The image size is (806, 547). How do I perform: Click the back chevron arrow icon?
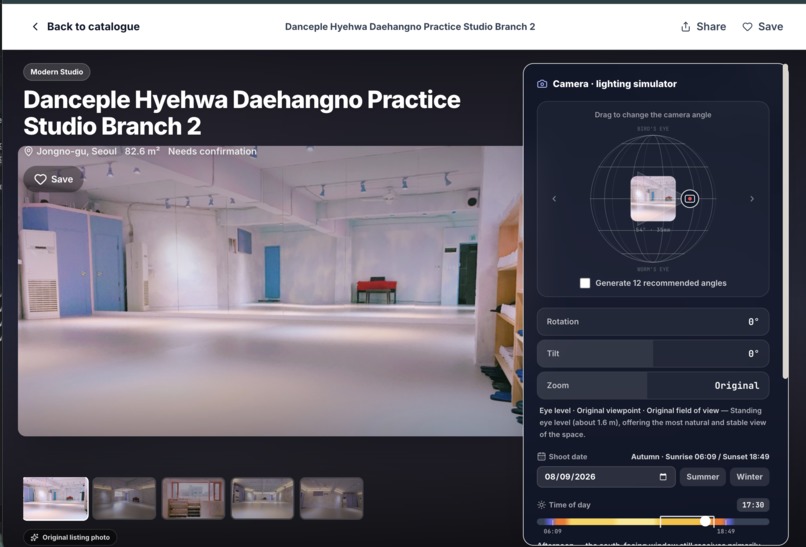[35, 27]
